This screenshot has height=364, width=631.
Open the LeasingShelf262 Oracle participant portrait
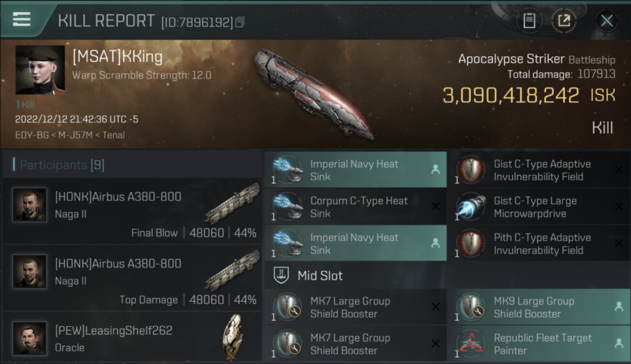30,338
